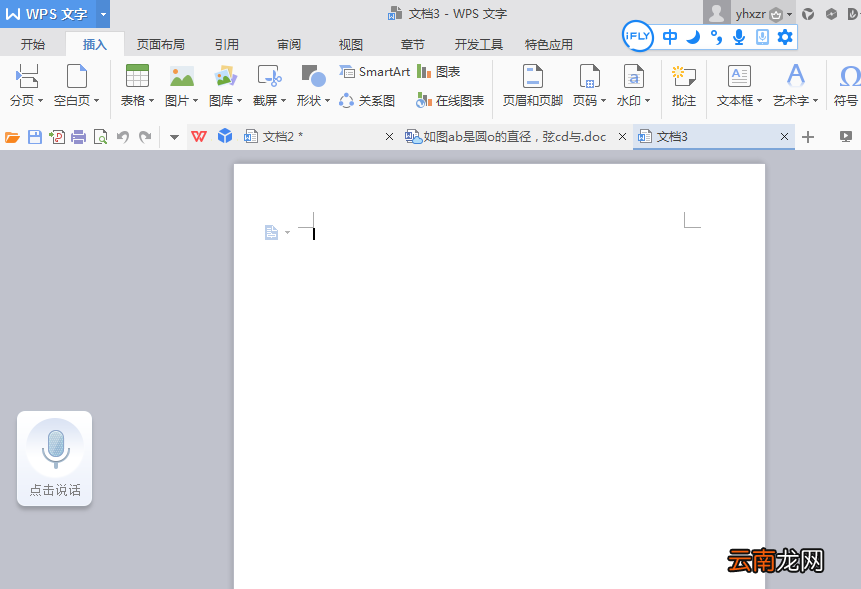Redo the last action
This screenshot has width=861, height=589.
(x=145, y=137)
